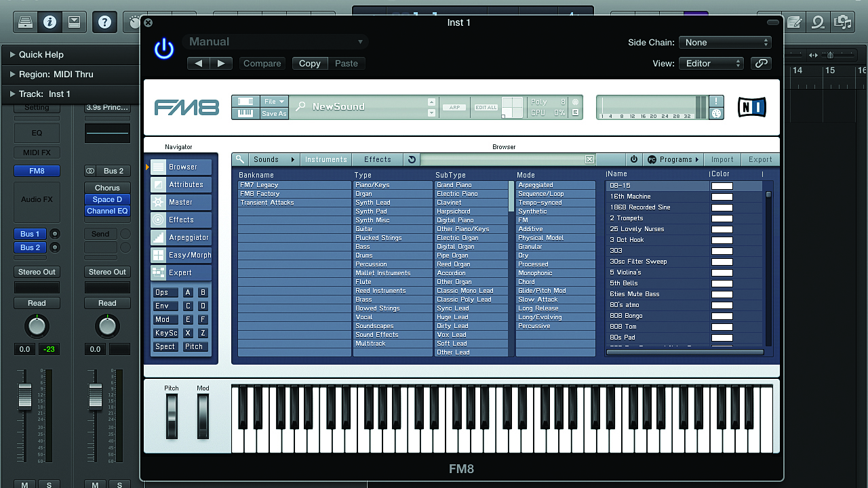Screen dimensions: 868x488
Task: Select the Channel EQ insert slot
Action: pyautogui.click(x=107, y=211)
